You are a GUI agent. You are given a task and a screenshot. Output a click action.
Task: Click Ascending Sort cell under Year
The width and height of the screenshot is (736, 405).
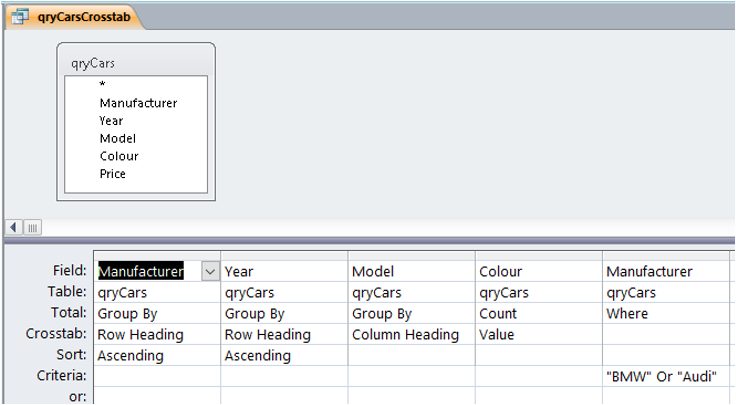284,355
